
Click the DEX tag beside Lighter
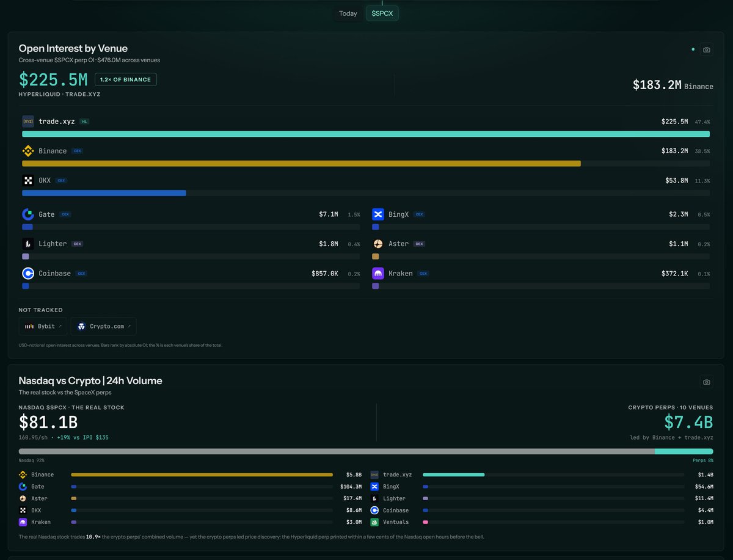tap(78, 244)
